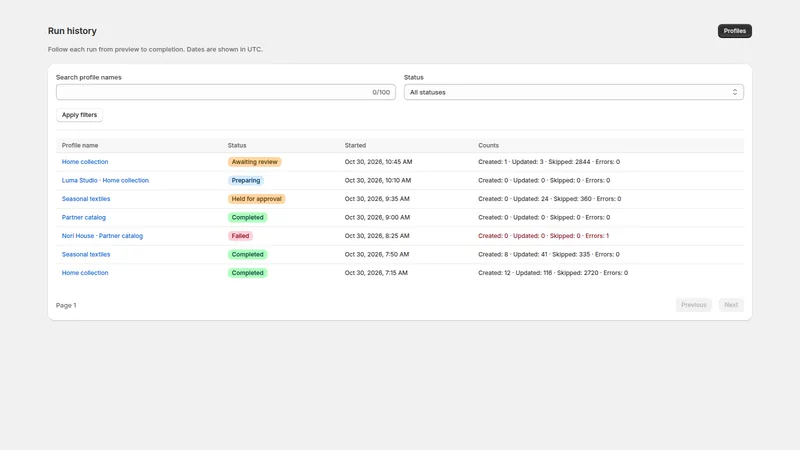The width and height of the screenshot is (800, 450).
Task: Click the Oct 30, 2026, 10:45 AM timestamp
Action: (378, 162)
